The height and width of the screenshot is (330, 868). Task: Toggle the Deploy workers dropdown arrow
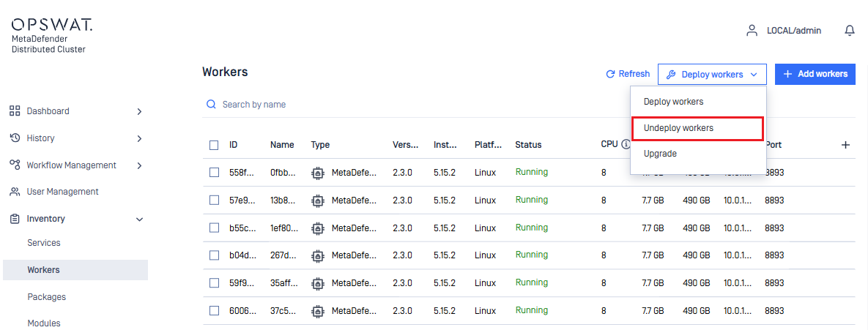[x=754, y=74]
